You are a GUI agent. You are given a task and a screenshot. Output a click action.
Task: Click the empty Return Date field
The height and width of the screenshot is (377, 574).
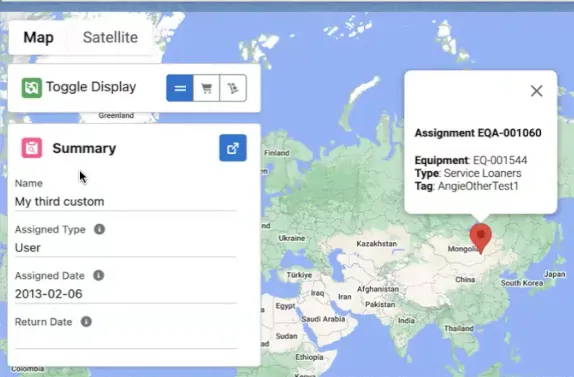point(126,339)
